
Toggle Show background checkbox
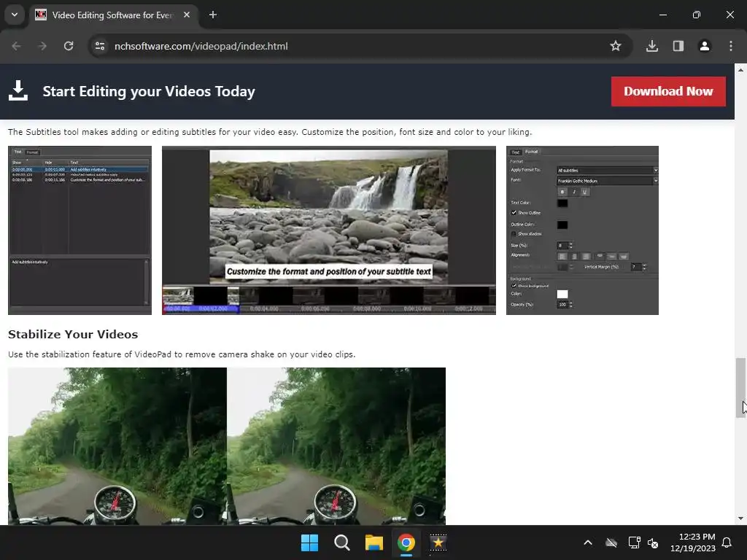point(514,286)
